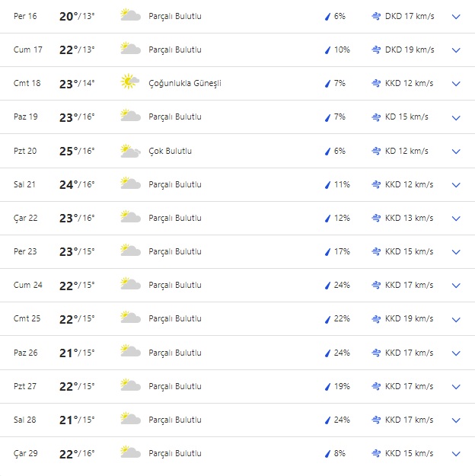Click the sunny icon for Cmt 18

point(129,83)
